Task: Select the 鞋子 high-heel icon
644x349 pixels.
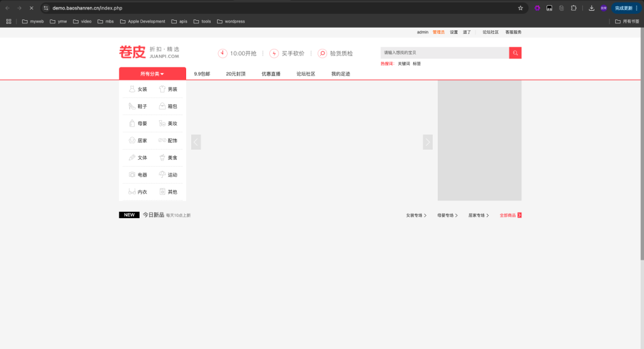Action: tap(132, 106)
